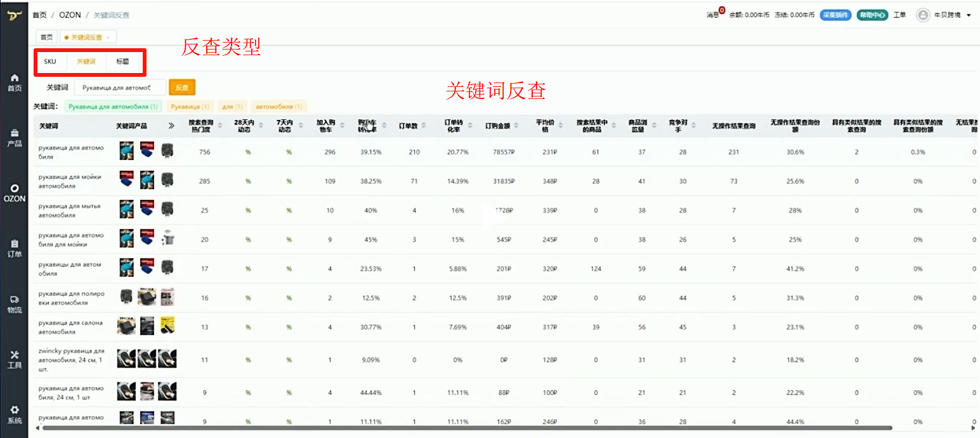Go to 首页 in the sidebar
Viewport: 980px width, 438px height.
[14, 83]
